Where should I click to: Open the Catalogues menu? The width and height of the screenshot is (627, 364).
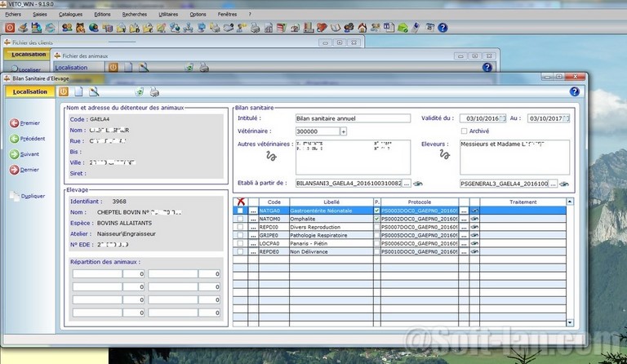[69, 14]
